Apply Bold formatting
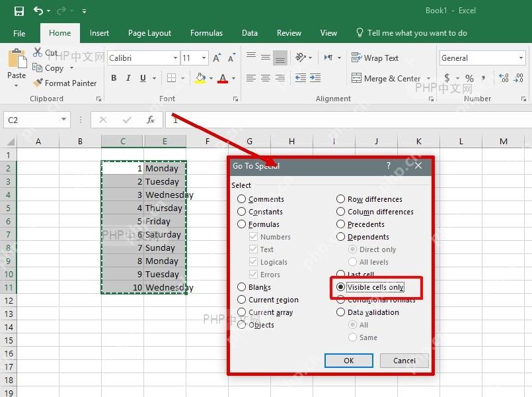The width and height of the screenshot is (532, 397). (x=114, y=78)
